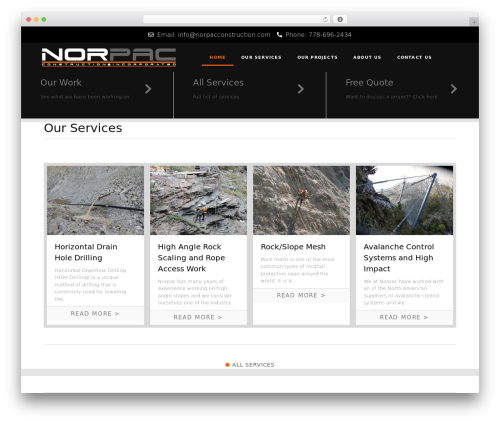
Task: Click the Avalanche Control Systems title
Action: (x=399, y=258)
